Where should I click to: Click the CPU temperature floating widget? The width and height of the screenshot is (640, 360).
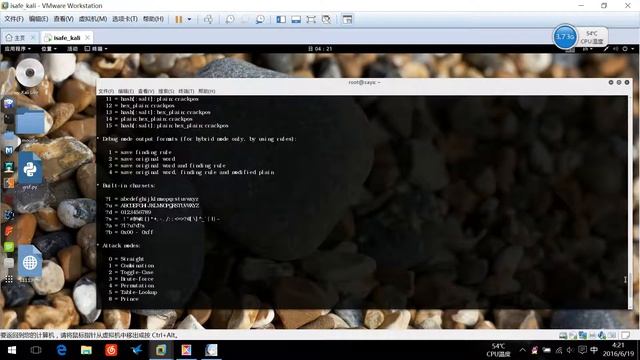click(580, 37)
